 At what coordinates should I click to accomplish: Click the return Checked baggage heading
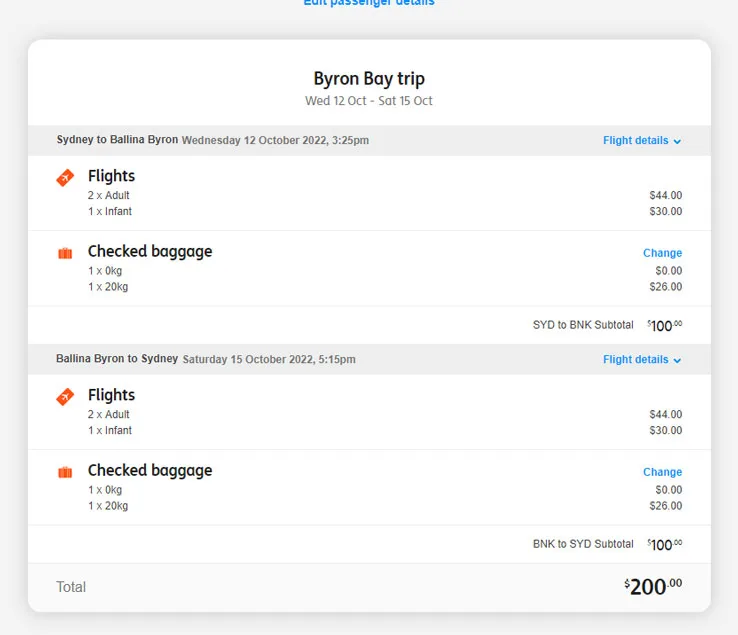(x=150, y=470)
